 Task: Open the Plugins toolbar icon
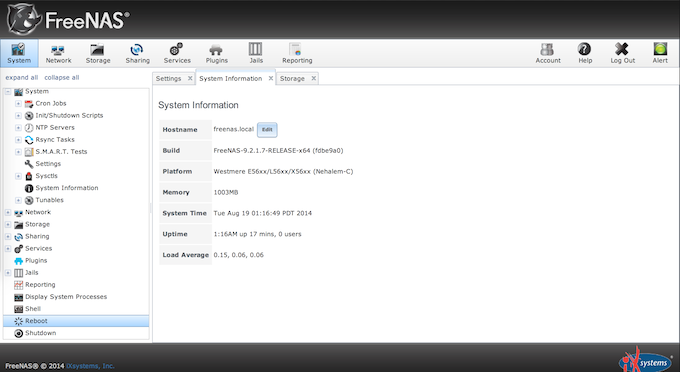coord(216,53)
